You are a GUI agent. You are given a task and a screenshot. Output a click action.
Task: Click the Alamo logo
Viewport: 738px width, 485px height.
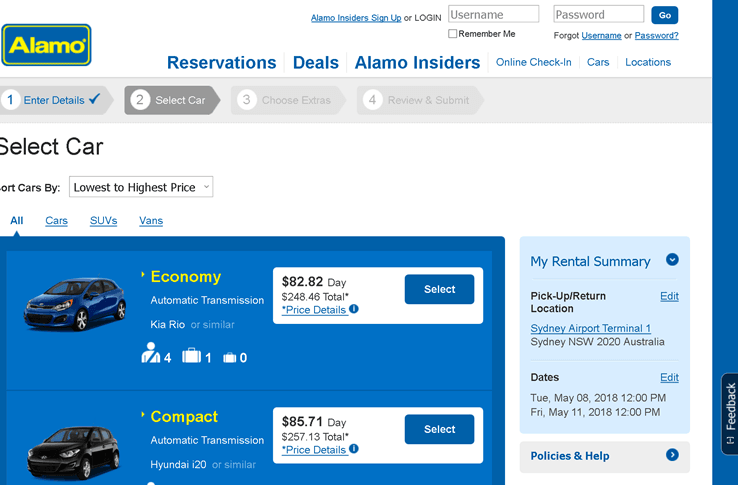(x=46, y=45)
